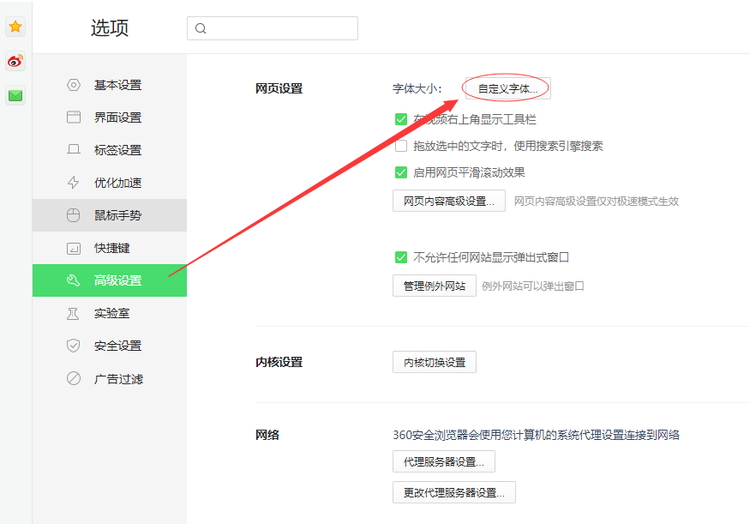The height and width of the screenshot is (524, 750).
Task: Click the 自定义字体... button
Action: [507, 89]
